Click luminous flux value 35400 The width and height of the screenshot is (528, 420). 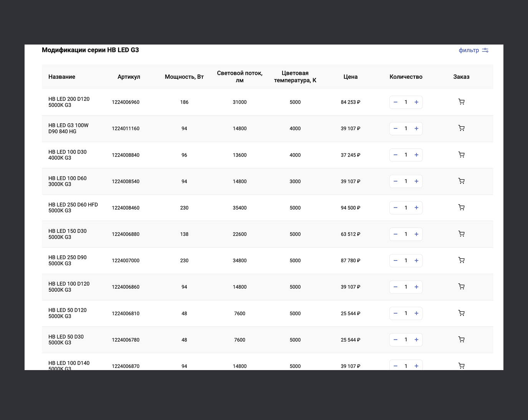coord(240,208)
